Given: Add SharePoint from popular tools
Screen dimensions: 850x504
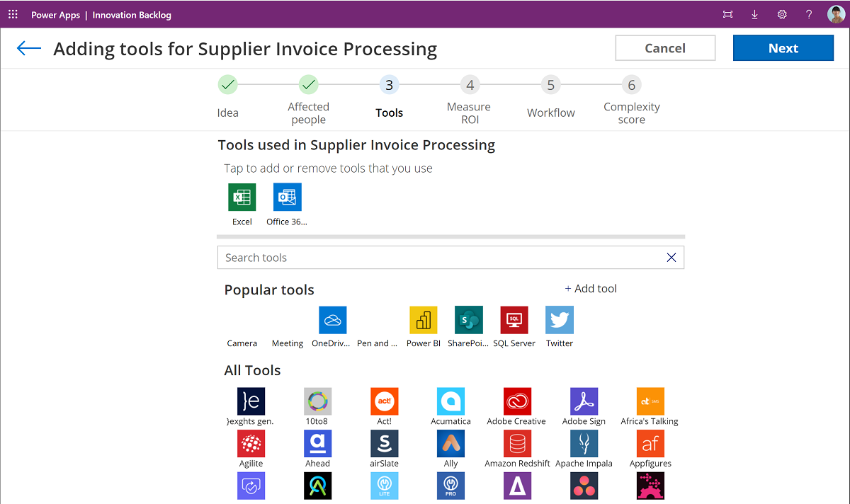Looking at the screenshot, I should [469, 320].
